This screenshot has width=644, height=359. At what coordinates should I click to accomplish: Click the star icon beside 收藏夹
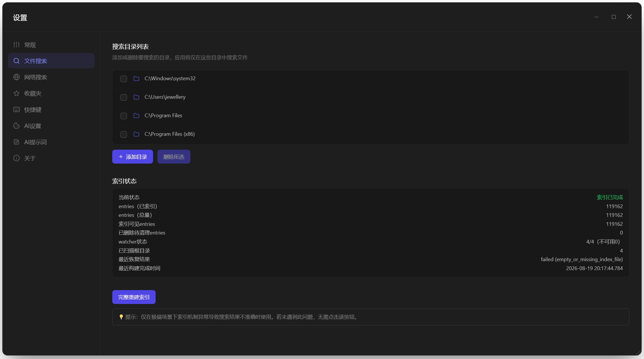click(x=16, y=93)
